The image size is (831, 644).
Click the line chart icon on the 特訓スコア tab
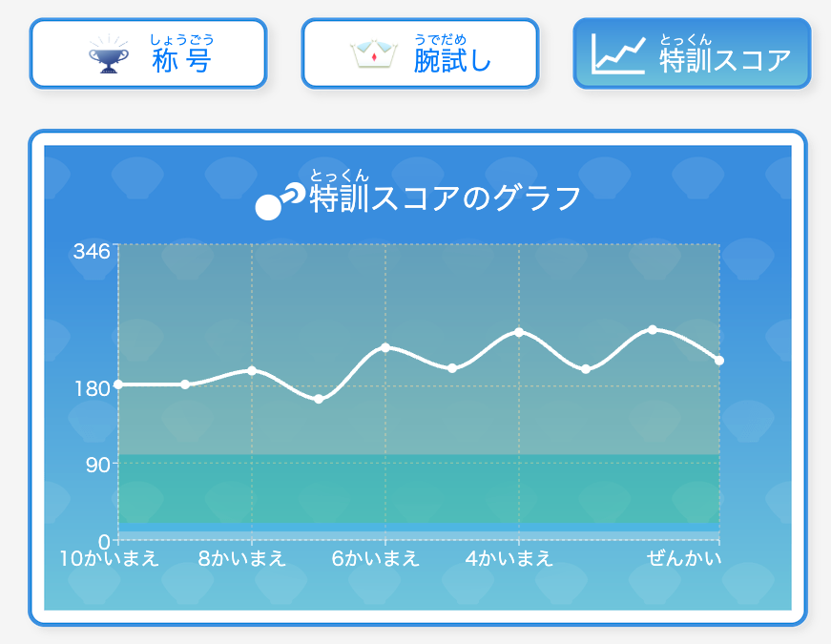click(x=618, y=53)
